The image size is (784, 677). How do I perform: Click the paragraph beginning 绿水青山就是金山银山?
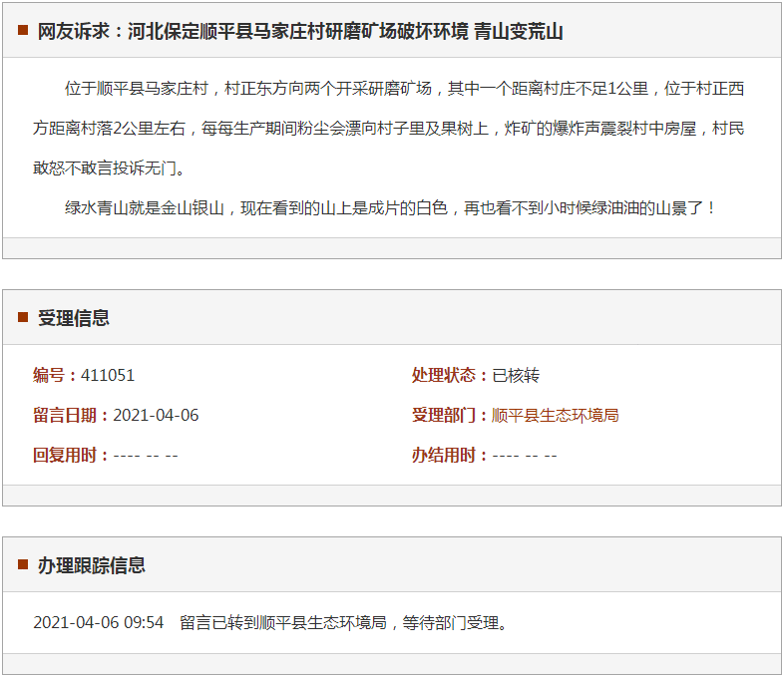point(391,208)
